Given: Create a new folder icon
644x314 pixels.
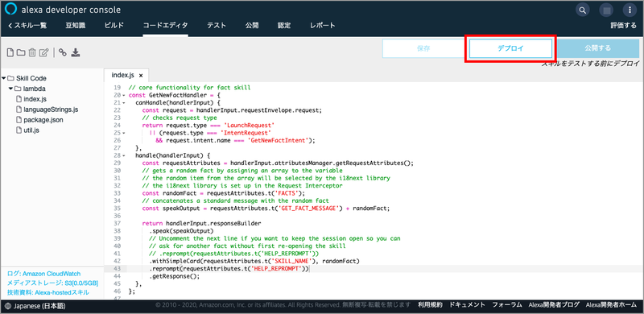Looking at the screenshot, I should click(22, 52).
